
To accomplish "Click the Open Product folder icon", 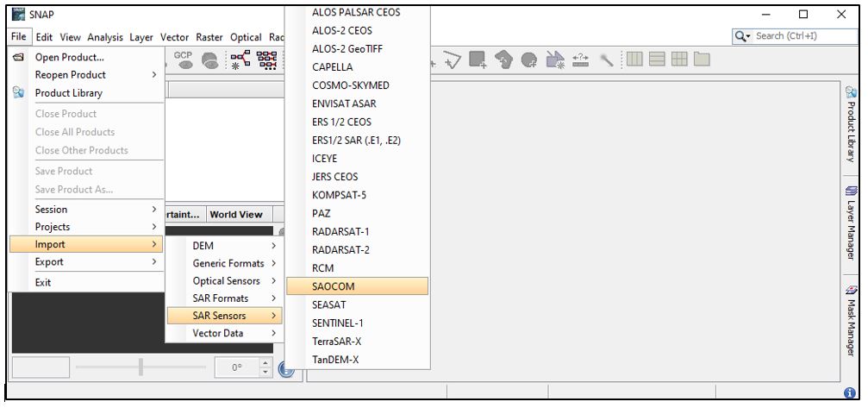I will pyautogui.click(x=18, y=57).
